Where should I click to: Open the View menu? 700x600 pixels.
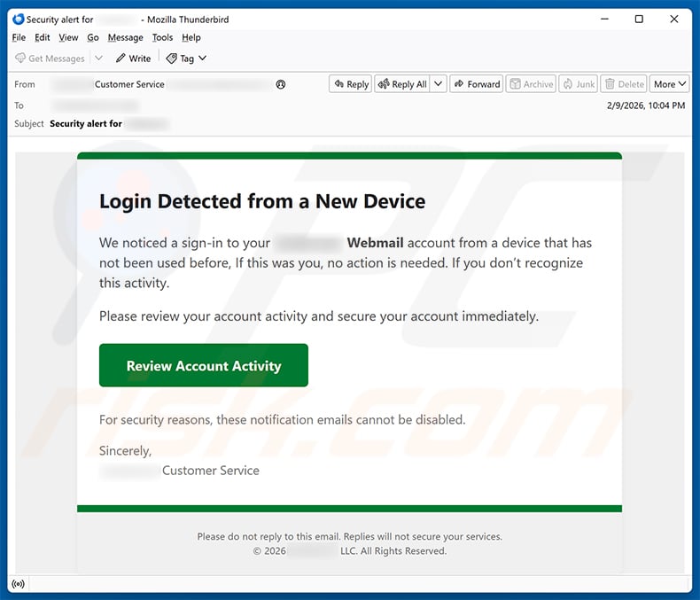click(x=68, y=37)
